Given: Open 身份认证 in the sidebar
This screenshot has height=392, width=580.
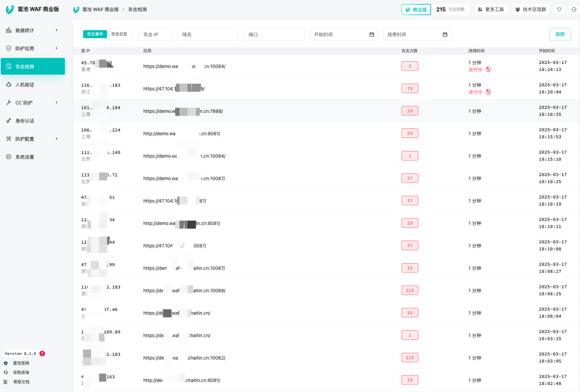Looking at the screenshot, I should tap(33, 121).
